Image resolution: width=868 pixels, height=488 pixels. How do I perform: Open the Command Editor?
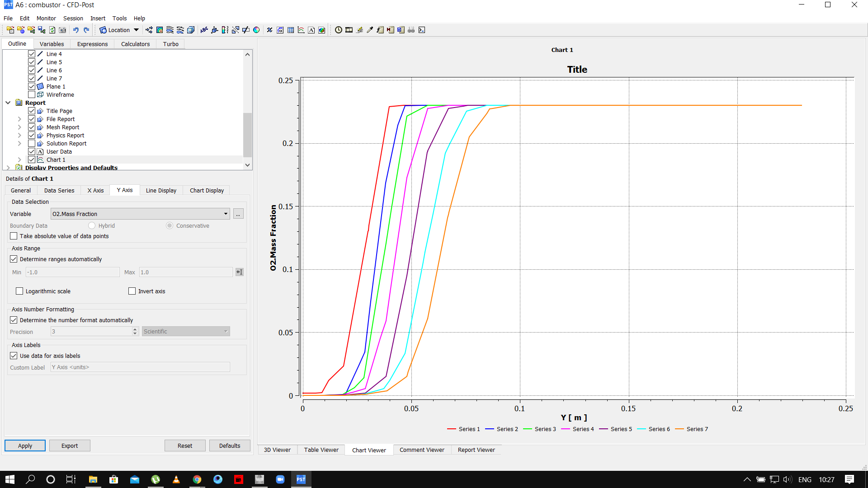coord(422,30)
